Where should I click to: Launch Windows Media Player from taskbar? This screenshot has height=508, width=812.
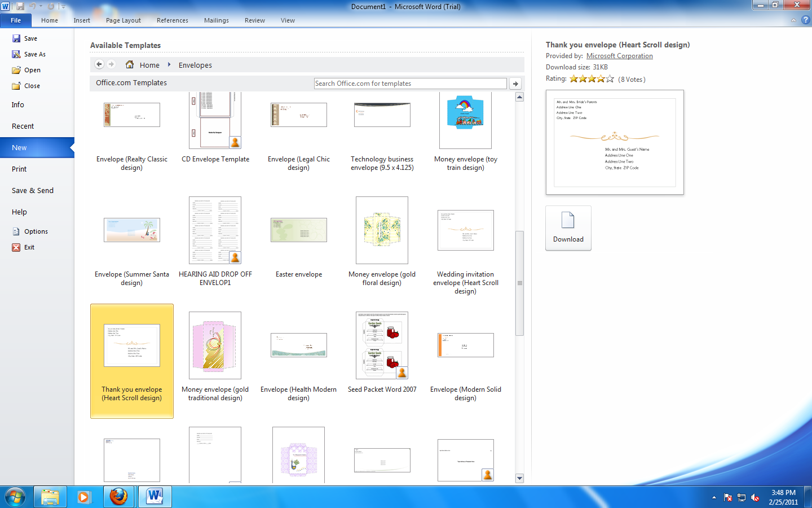84,497
